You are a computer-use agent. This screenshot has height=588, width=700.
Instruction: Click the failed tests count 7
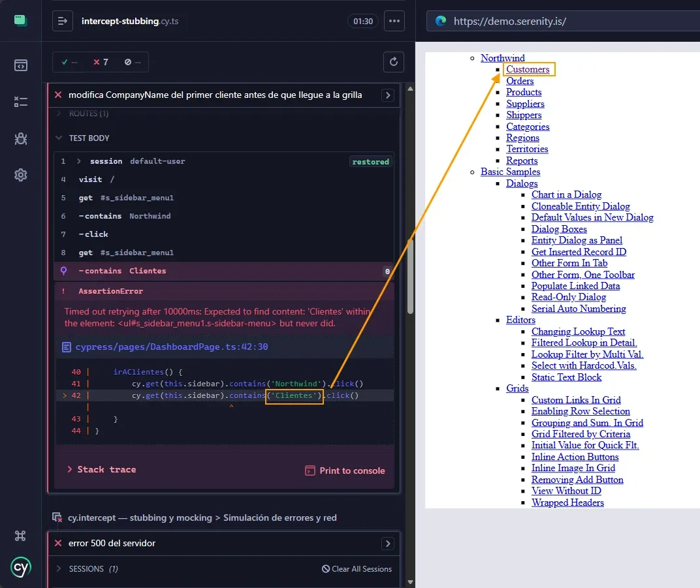pos(101,62)
